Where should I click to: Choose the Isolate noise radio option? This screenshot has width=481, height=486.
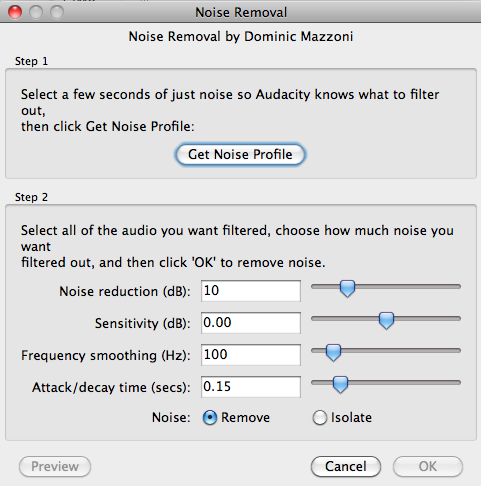[320, 418]
